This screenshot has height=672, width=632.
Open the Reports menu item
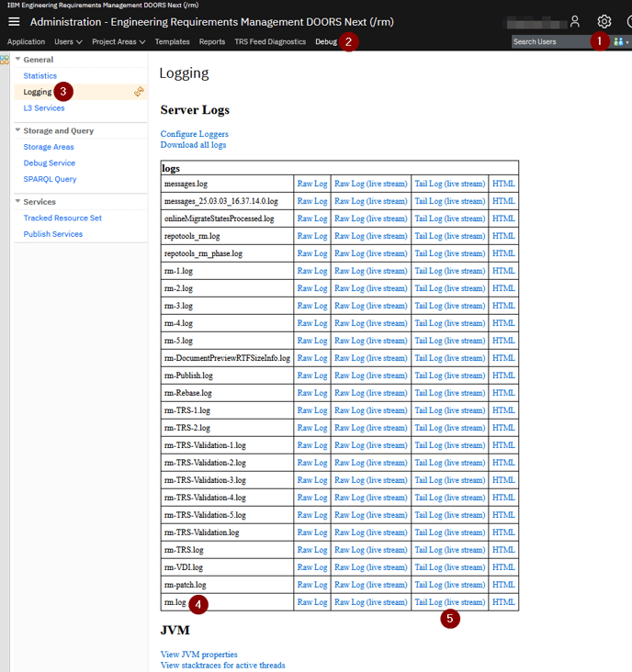[212, 41]
